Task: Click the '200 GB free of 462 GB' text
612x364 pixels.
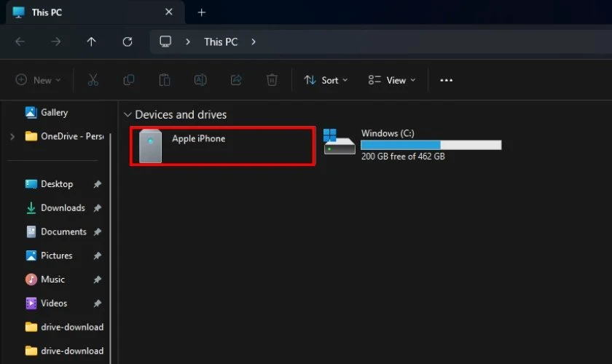Action: (x=403, y=157)
